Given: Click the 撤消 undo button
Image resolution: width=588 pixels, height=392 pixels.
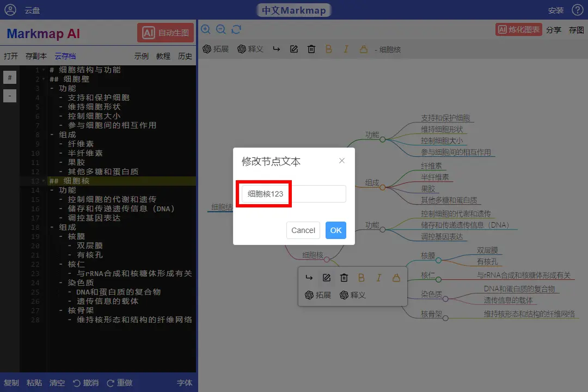Looking at the screenshot, I should pos(86,383).
